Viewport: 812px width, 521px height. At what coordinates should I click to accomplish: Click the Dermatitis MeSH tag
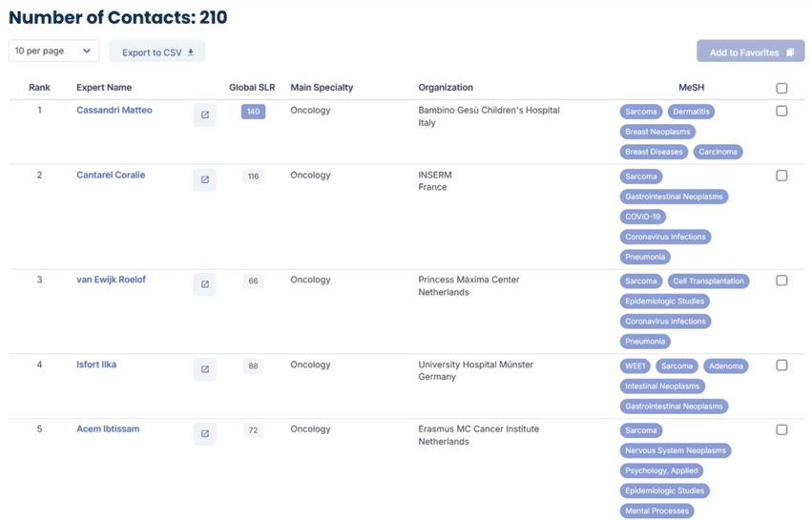691,112
